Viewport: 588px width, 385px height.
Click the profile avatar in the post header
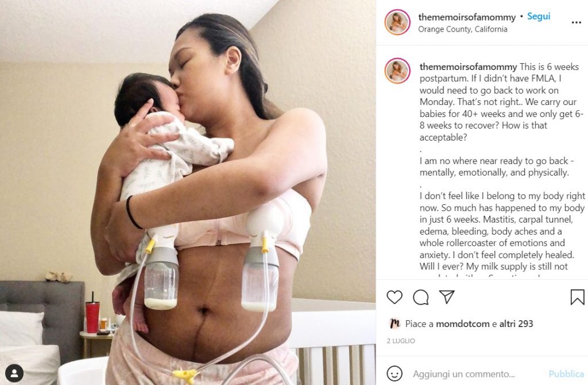tap(397, 22)
